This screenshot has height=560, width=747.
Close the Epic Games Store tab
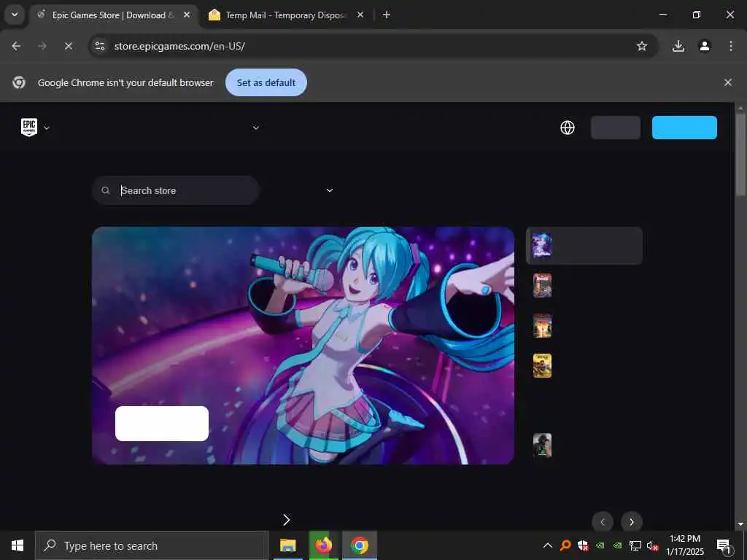(187, 15)
